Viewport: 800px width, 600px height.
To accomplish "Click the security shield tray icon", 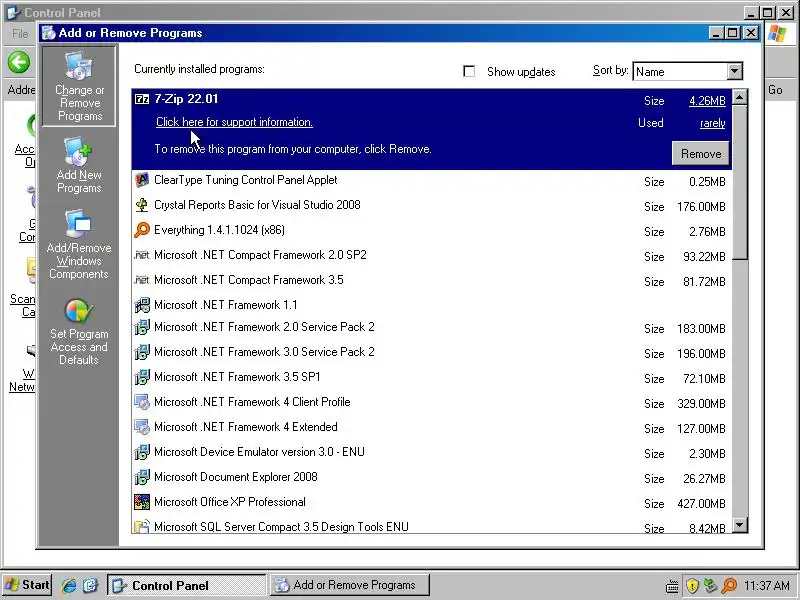I will tap(692, 585).
